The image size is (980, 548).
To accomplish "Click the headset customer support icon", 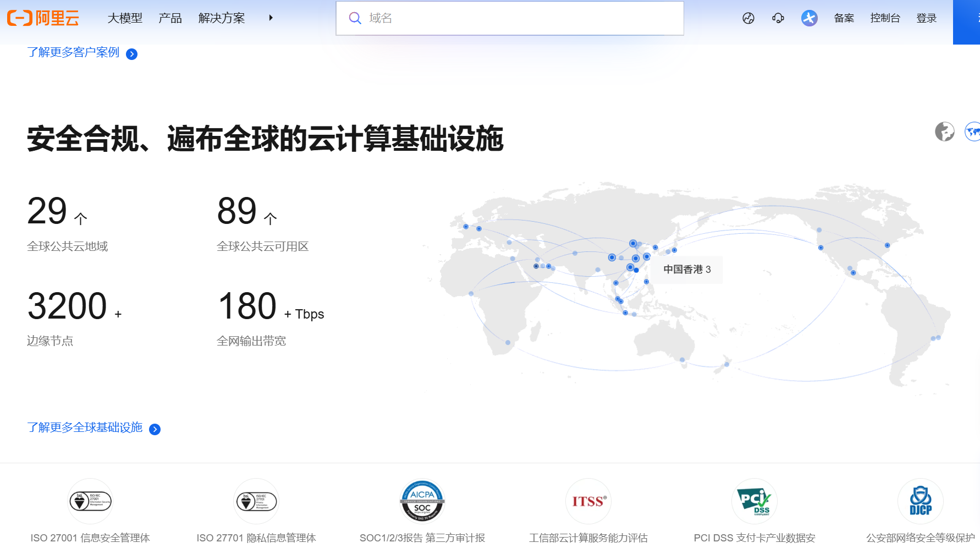I will coord(778,18).
